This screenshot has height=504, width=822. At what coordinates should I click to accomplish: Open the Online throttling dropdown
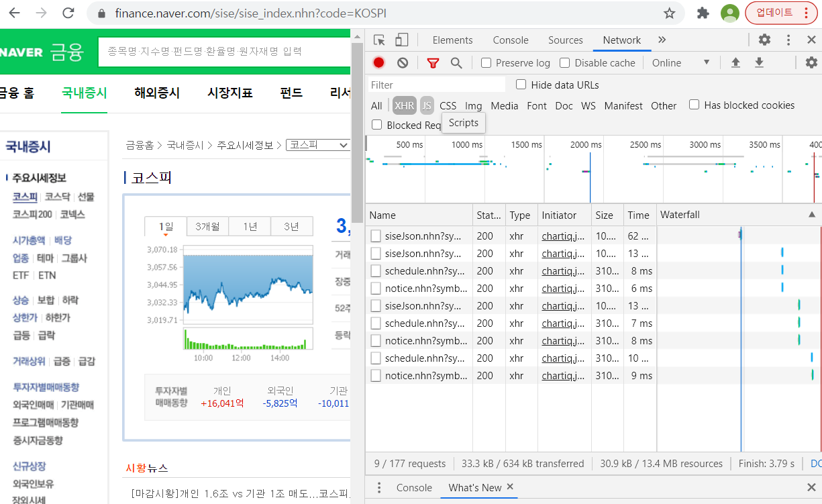tap(680, 63)
